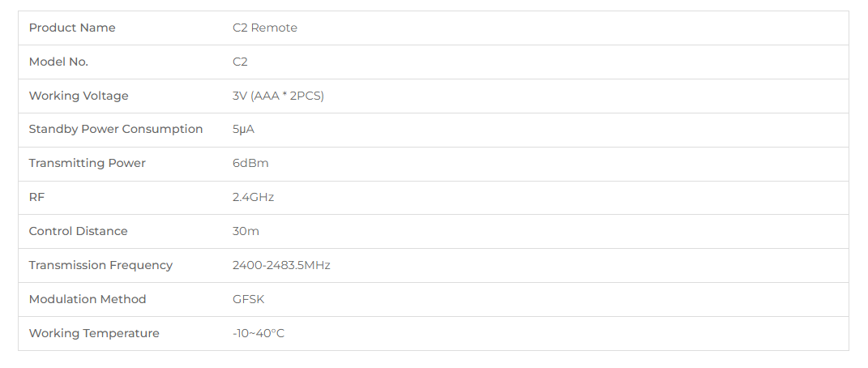
Task: Select the Transmission Frequency label
Action: (x=100, y=265)
